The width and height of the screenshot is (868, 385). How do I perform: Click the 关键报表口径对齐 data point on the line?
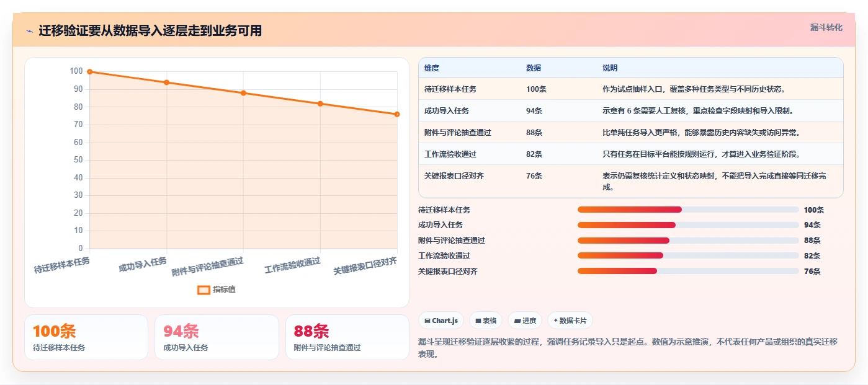397,114
